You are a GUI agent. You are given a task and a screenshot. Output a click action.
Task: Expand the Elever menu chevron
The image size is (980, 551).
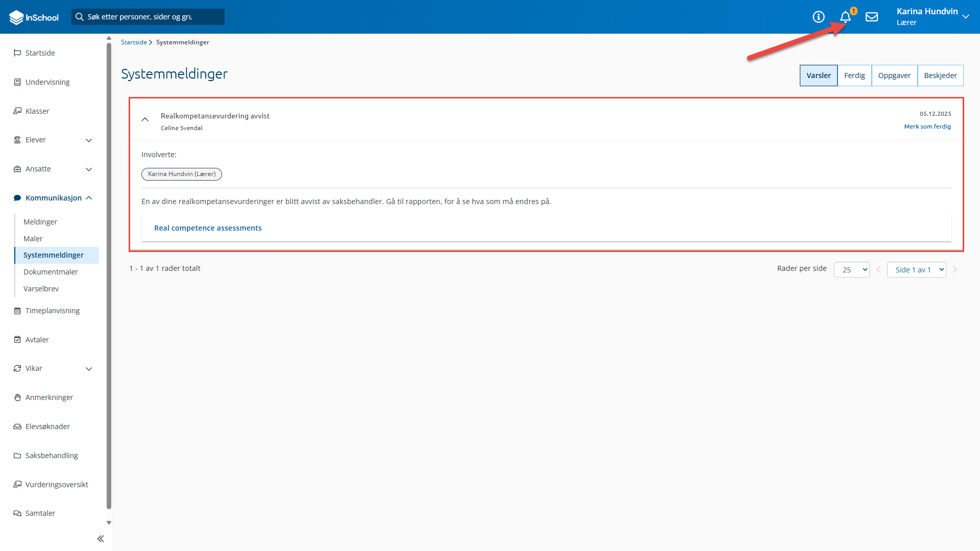pyautogui.click(x=89, y=140)
